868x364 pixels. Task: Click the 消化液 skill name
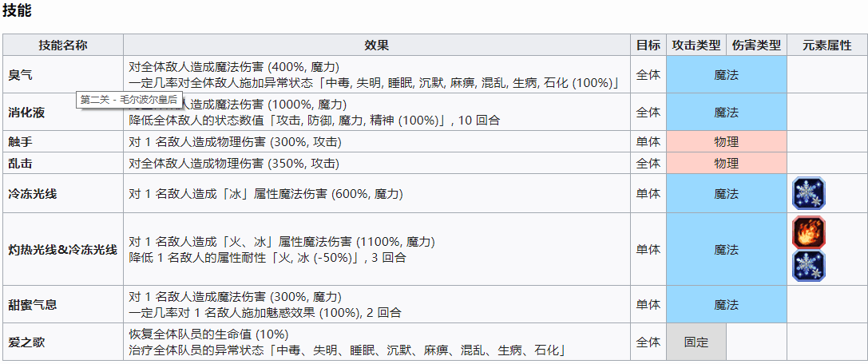tap(26, 113)
